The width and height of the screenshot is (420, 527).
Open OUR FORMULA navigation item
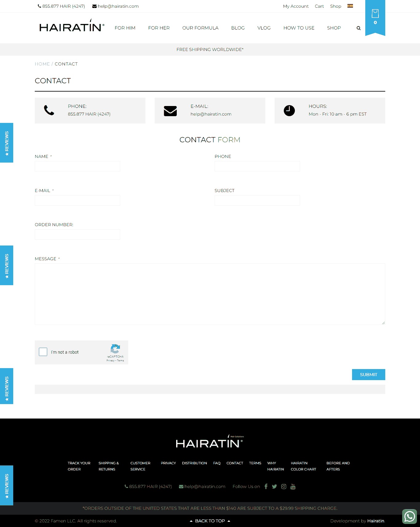click(200, 28)
